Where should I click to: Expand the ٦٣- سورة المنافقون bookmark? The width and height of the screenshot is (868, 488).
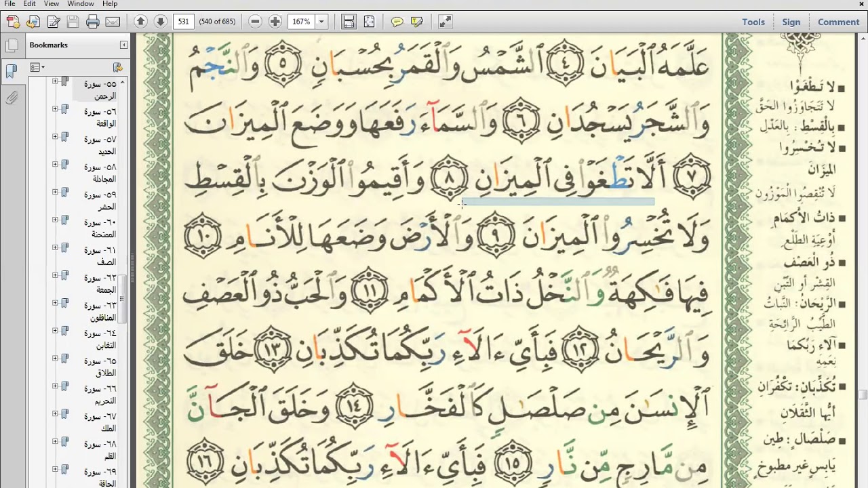click(x=55, y=303)
